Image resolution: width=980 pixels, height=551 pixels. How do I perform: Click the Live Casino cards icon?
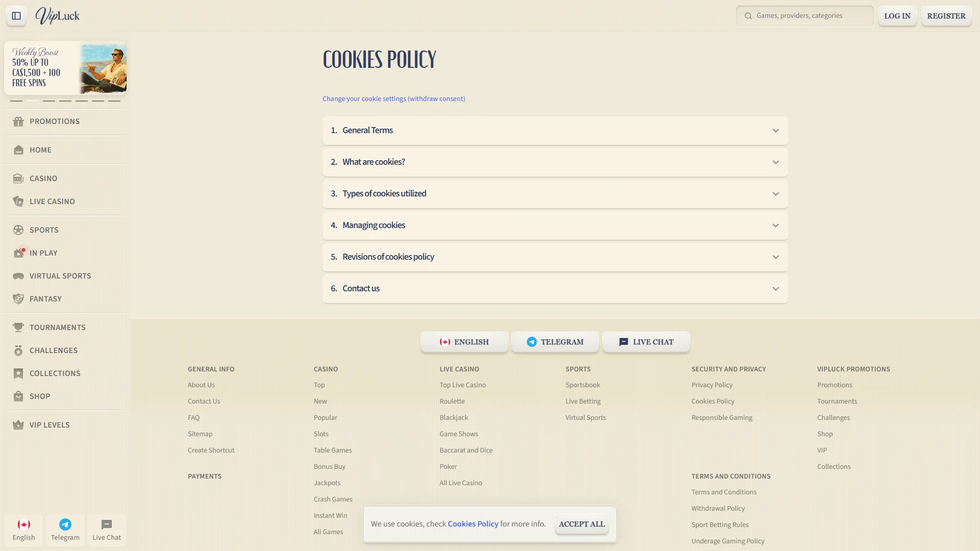(x=18, y=202)
